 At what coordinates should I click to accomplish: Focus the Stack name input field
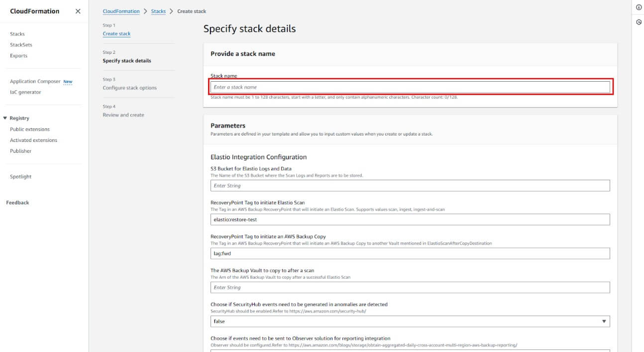tap(410, 87)
